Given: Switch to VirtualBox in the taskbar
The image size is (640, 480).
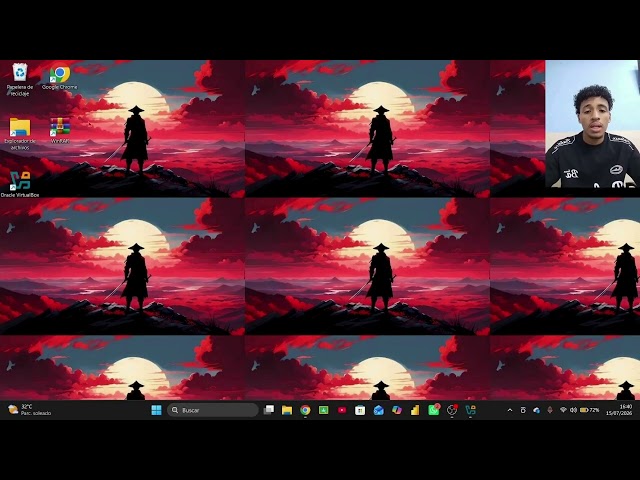Looking at the screenshot, I should (470, 410).
